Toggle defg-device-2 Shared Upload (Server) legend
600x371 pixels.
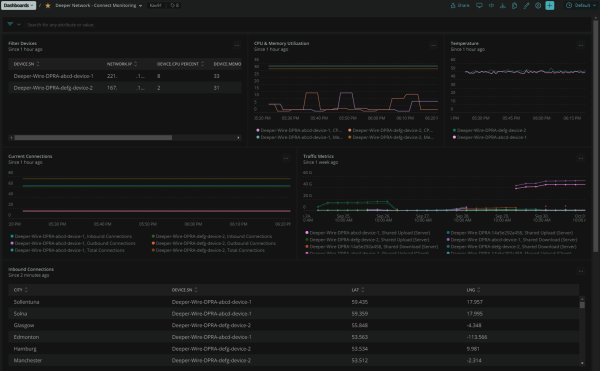[x=367, y=240]
